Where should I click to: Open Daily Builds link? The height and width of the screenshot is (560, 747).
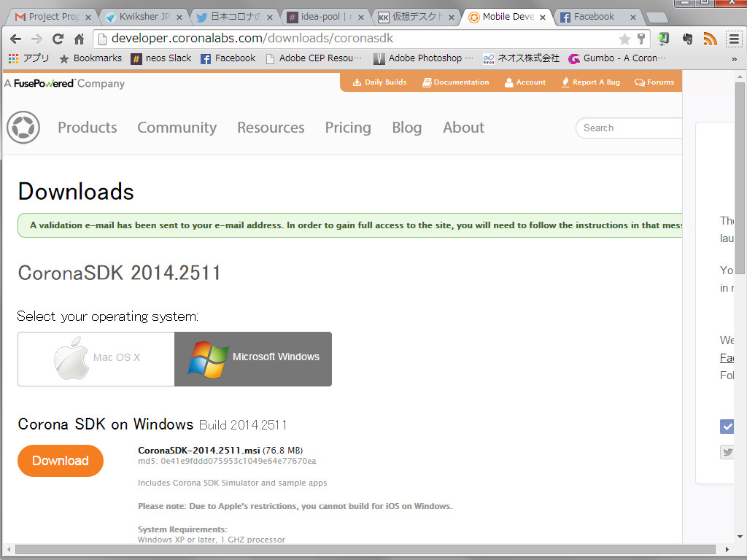[x=379, y=82]
